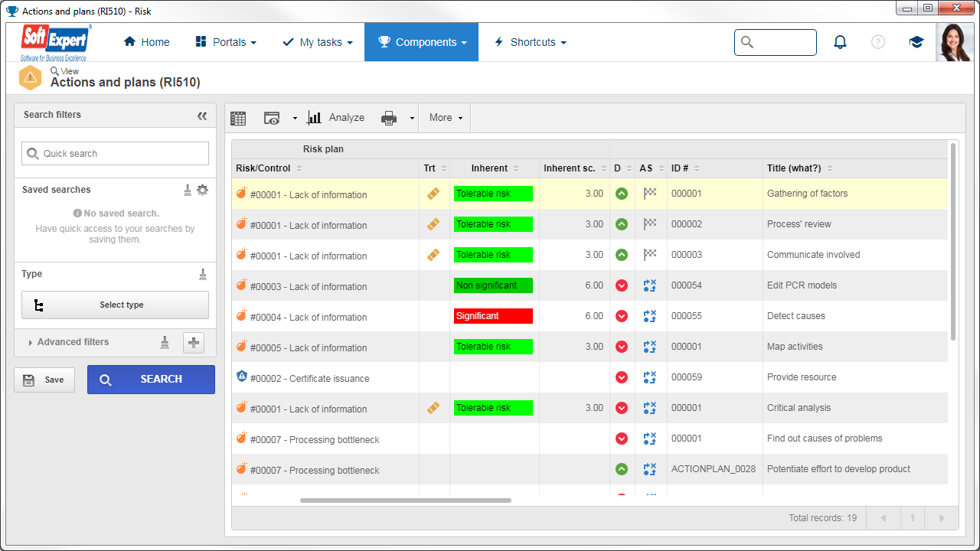This screenshot has width=980, height=551.
Task: Click the horizontal scrollbar of the grid
Action: coord(406,500)
